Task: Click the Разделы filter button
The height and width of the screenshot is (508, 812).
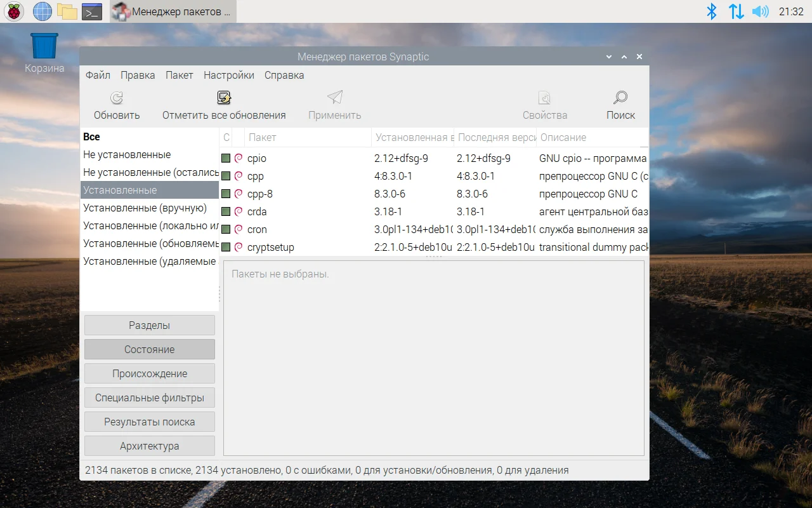Action: pyautogui.click(x=150, y=325)
